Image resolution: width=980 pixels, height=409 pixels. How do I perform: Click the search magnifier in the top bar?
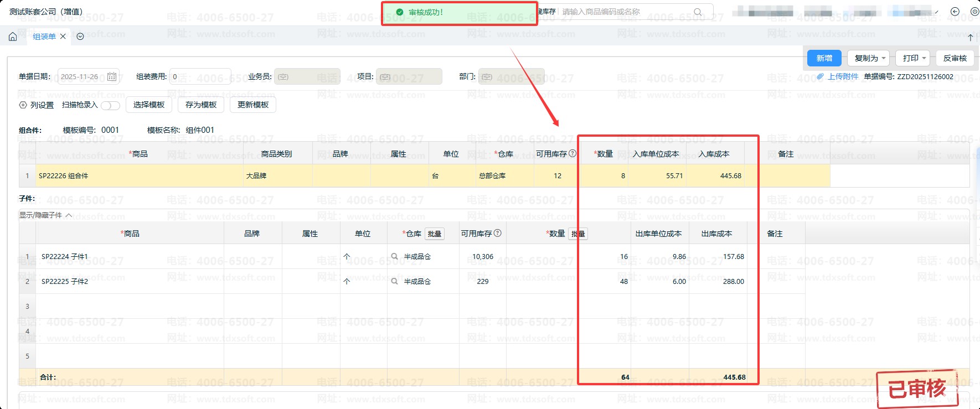pyautogui.click(x=698, y=12)
